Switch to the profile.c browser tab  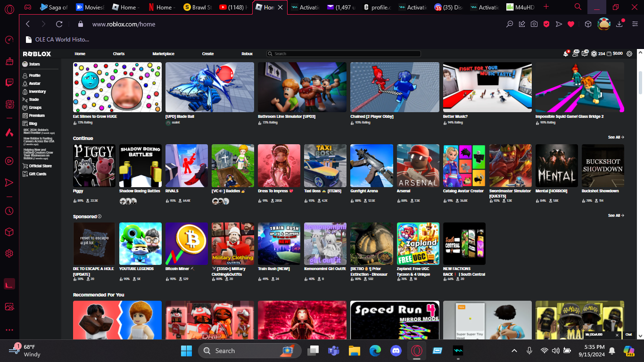pyautogui.click(x=377, y=7)
